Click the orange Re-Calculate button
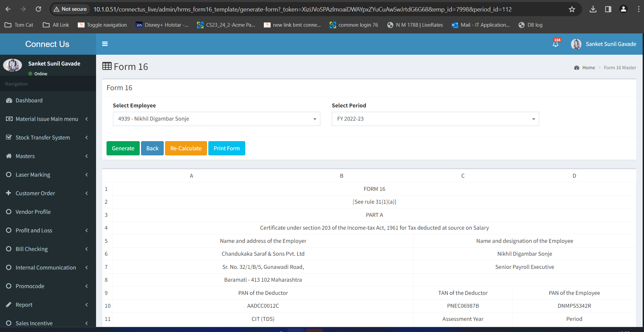Image resolution: width=644 pixels, height=332 pixels. (x=186, y=148)
